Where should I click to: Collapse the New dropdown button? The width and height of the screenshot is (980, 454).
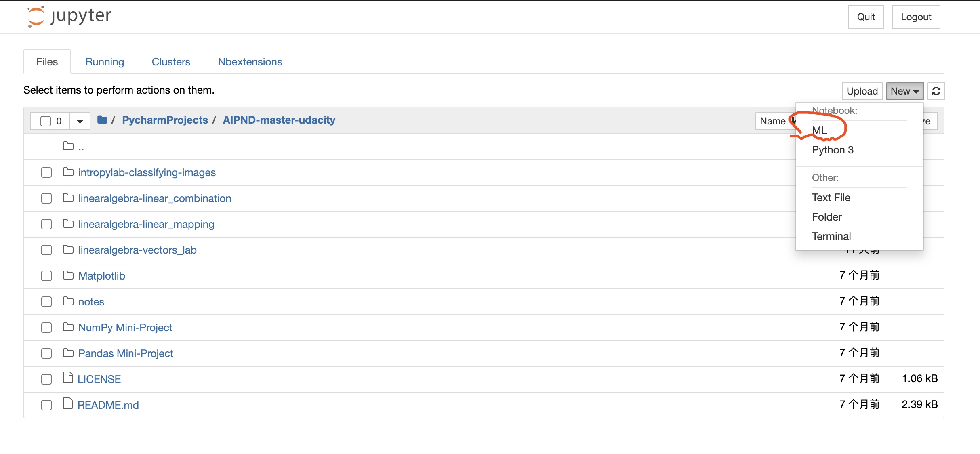904,91
